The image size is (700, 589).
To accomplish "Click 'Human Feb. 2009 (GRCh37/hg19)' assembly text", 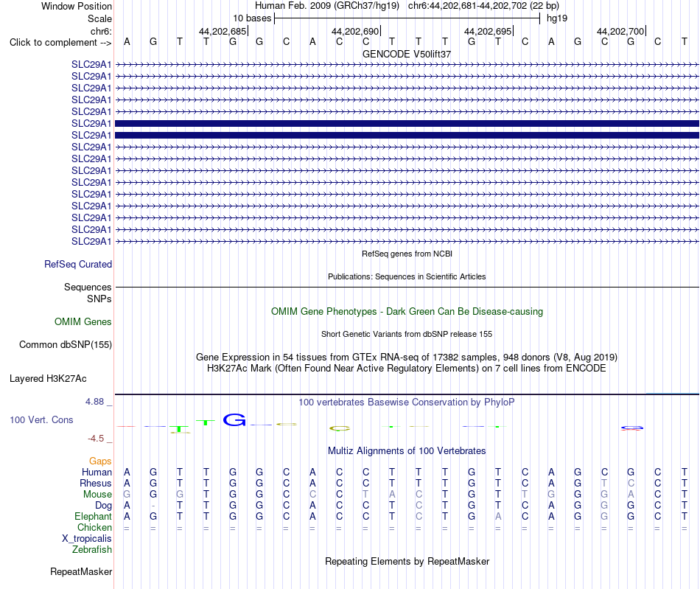I will pos(327,6).
